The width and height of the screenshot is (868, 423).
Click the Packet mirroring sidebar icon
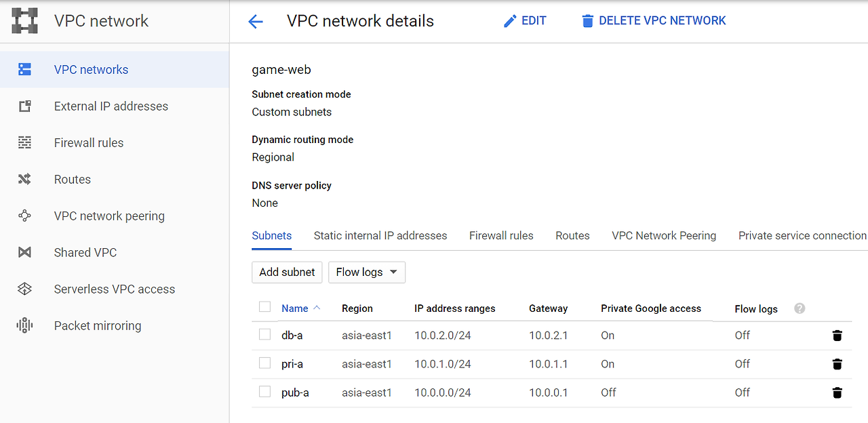25,325
